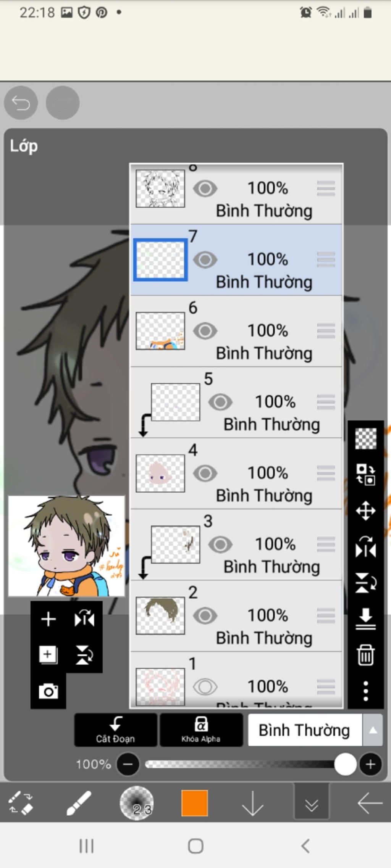Screen dimensions: 391x868
Task: Open camera to import picture layer
Action: coord(48,691)
